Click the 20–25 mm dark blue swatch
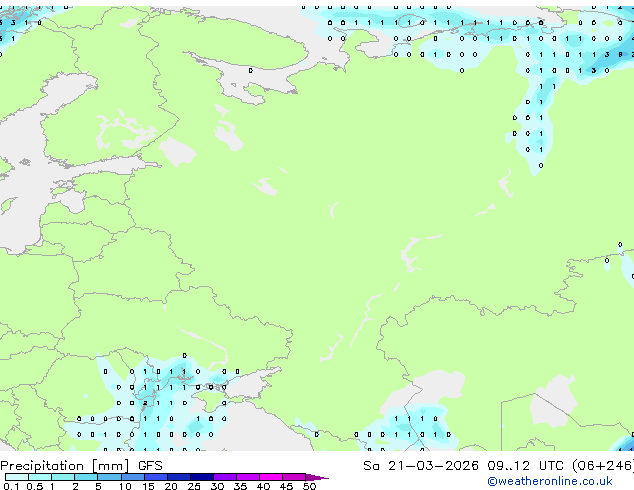634x490 pixels. (178, 477)
